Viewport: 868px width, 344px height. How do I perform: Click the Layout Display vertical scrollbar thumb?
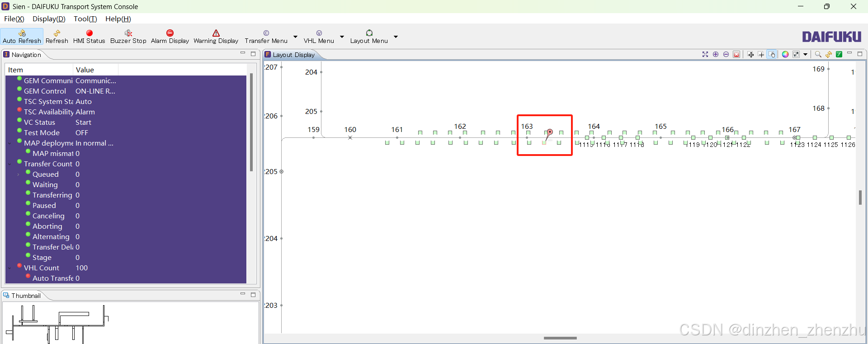[860, 198]
